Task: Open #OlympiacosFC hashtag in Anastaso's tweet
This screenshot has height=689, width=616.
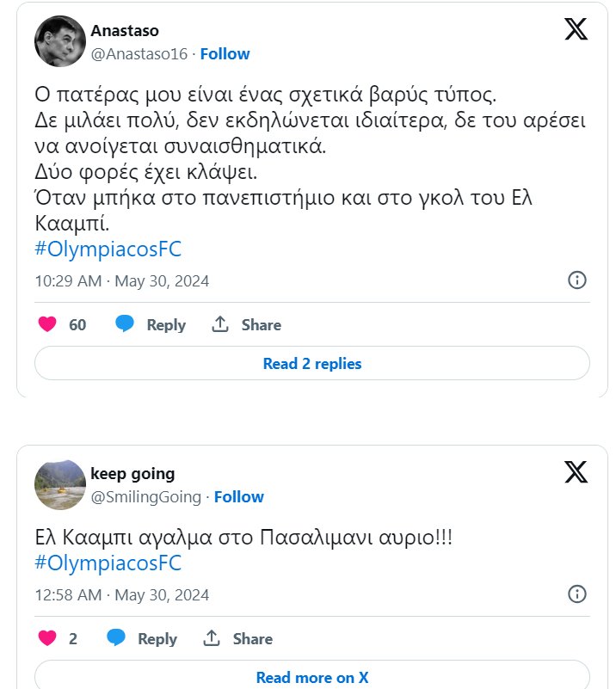Action: pos(108,249)
